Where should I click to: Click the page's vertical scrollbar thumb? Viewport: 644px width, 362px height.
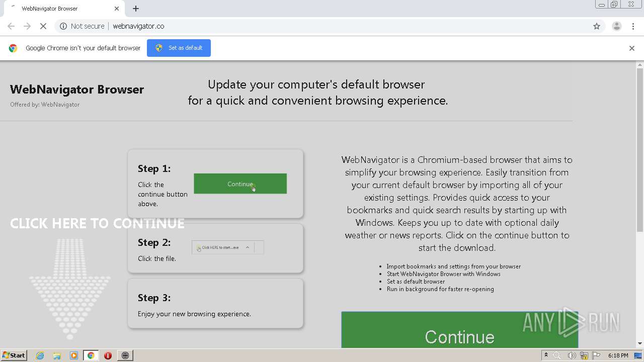click(x=639, y=149)
